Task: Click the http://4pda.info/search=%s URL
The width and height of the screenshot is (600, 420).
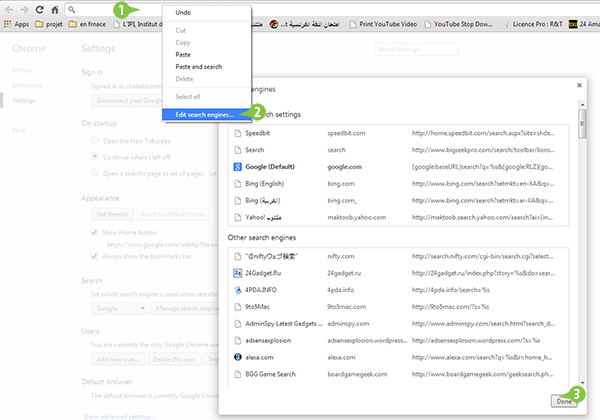Action: 451,290
